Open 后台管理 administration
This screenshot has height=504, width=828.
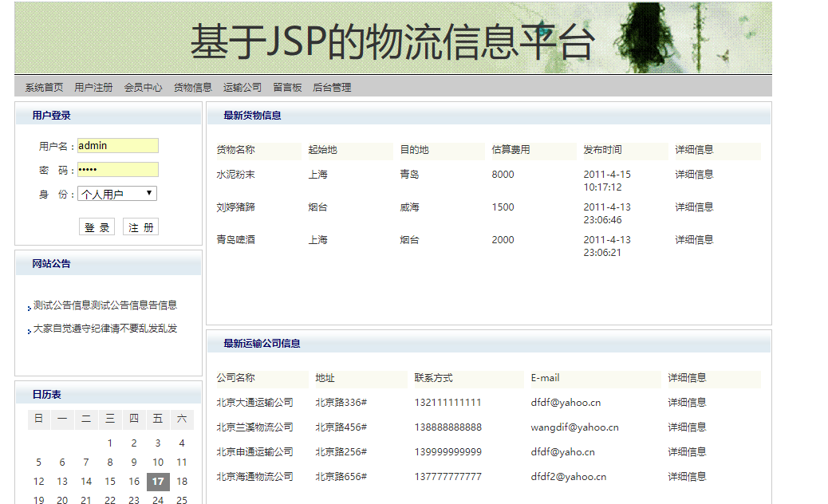pyautogui.click(x=331, y=87)
